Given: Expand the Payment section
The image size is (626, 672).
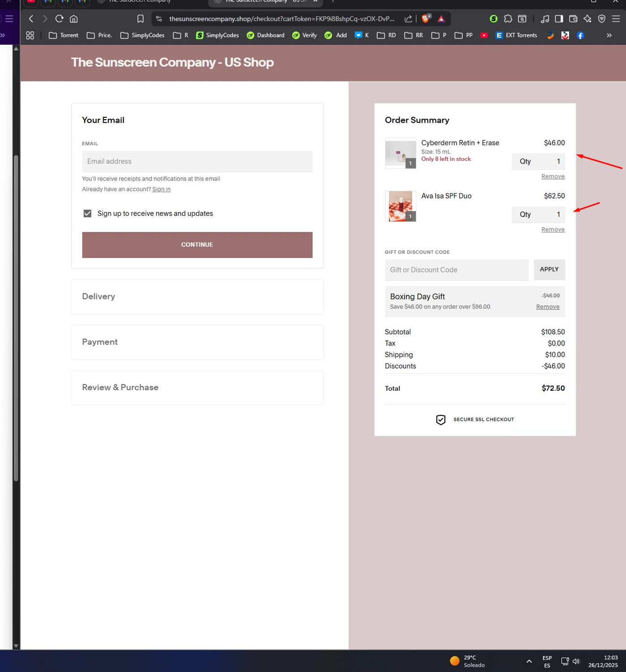Looking at the screenshot, I should point(197,342).
